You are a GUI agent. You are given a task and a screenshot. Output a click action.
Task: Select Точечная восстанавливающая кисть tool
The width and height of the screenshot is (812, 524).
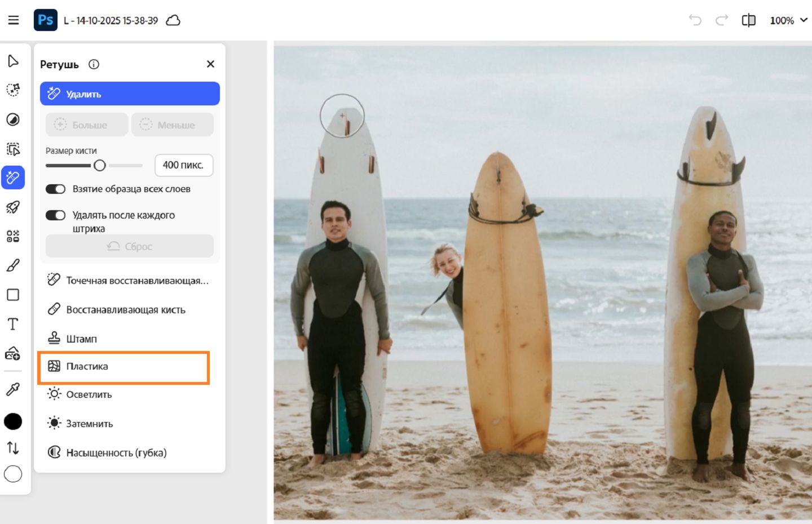(130, 280)
